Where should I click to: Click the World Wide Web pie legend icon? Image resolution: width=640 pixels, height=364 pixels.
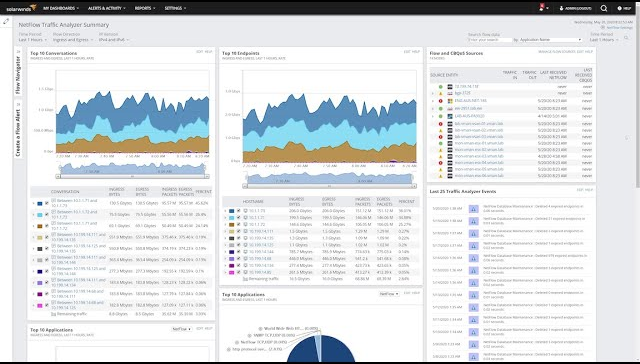tap(260, 328)
